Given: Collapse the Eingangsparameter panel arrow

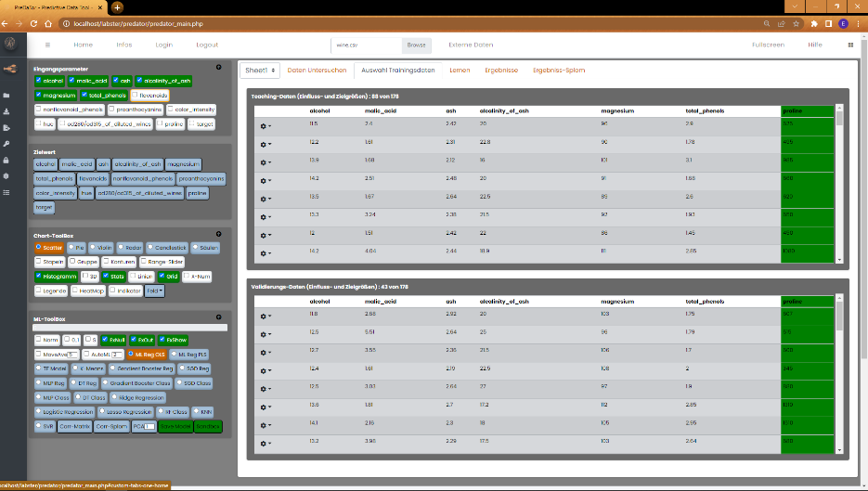Looking at the screenshot, I should [218, 67].
